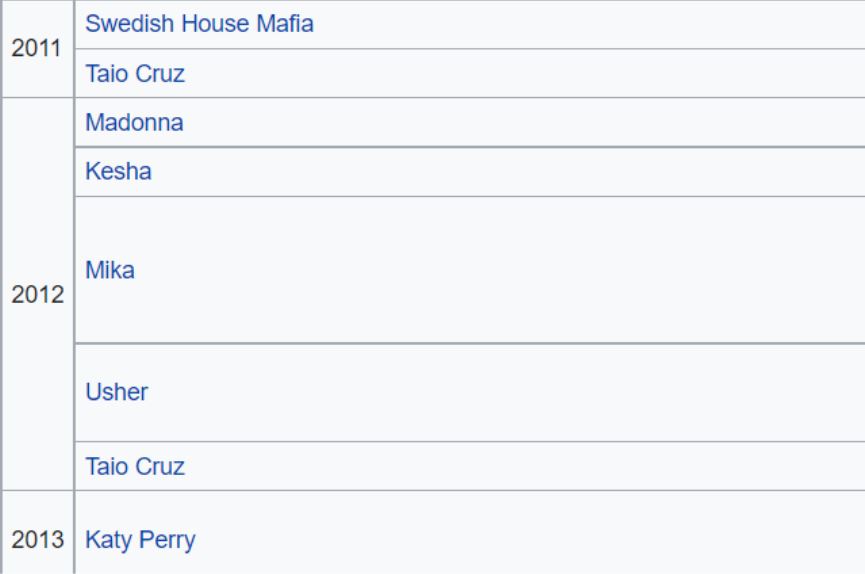The height and width of the screenshot is (574, 865).
Task: Open the Swedish House Mafia link
Action: point(199,24)
